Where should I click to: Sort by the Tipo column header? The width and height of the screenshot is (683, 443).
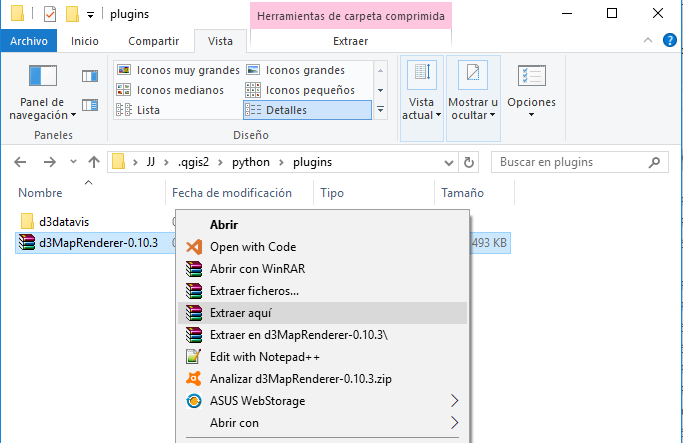[332, 193]
